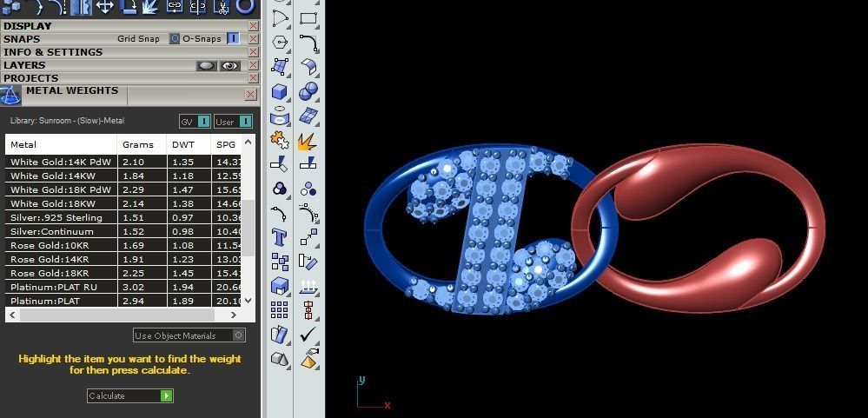Image resolution: width=868 pixels, height=418 pixels.
Task: Click the metal list scroll up arrow
Action: pos(248,143)
